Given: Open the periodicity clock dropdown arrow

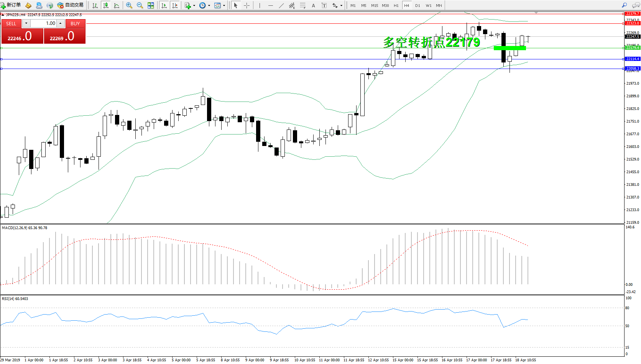Looking at the screenshot, I should (x=209, y=5).
